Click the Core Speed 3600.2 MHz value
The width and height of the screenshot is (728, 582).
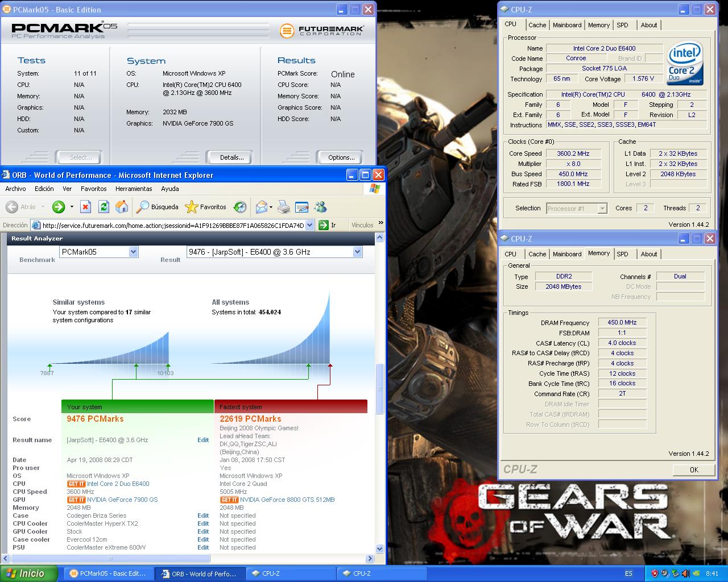(x=573, y=153)
